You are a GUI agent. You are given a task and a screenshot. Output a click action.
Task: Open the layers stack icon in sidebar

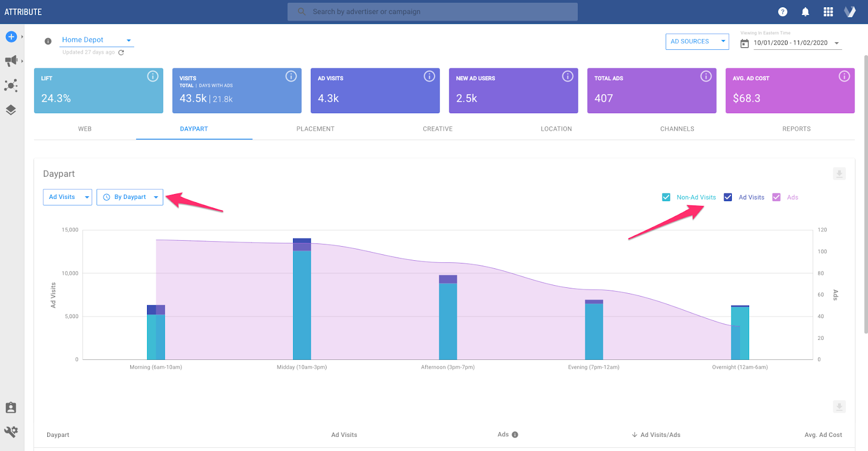pos(11,110)
